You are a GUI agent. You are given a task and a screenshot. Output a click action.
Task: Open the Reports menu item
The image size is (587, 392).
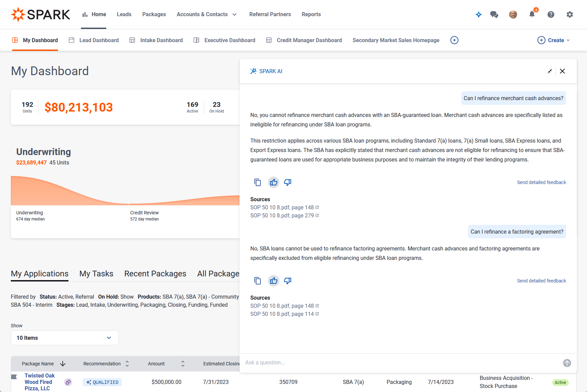pos(311,14)
